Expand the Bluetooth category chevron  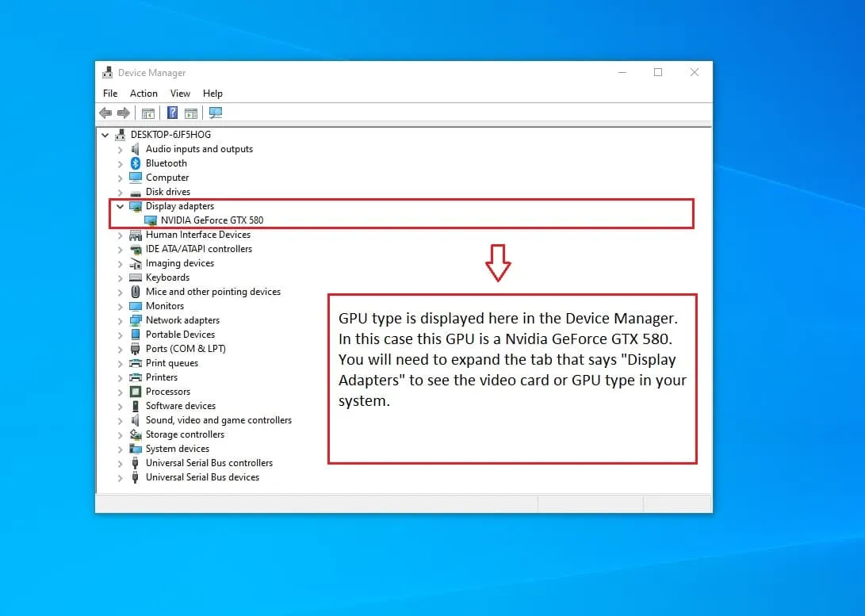pos(120,164)
